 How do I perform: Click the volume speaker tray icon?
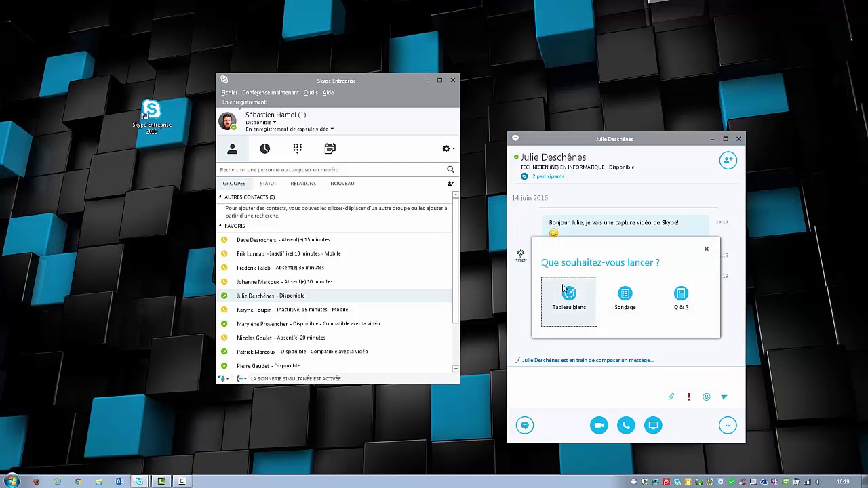pos(818,482)
